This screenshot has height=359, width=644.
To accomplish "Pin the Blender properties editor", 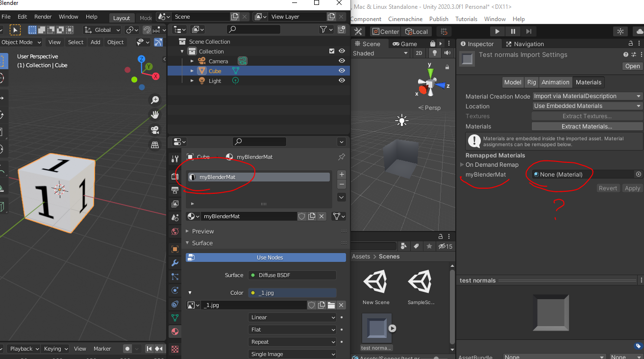I will (341, 157).
